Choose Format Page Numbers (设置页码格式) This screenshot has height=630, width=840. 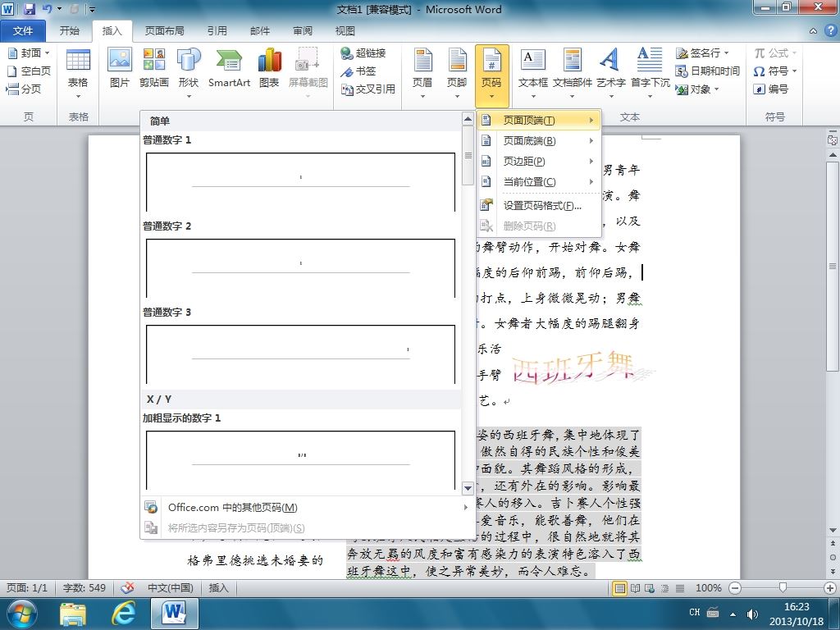(539, 205)
